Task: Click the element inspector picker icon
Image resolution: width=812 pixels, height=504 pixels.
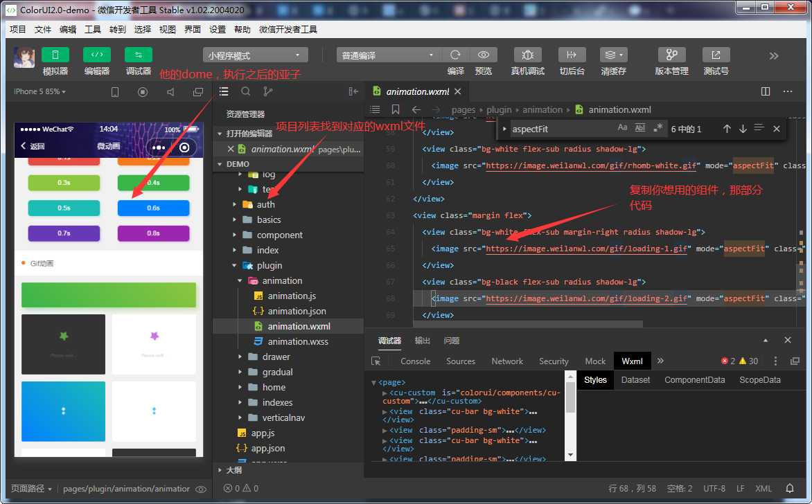Action: point(376,361)
